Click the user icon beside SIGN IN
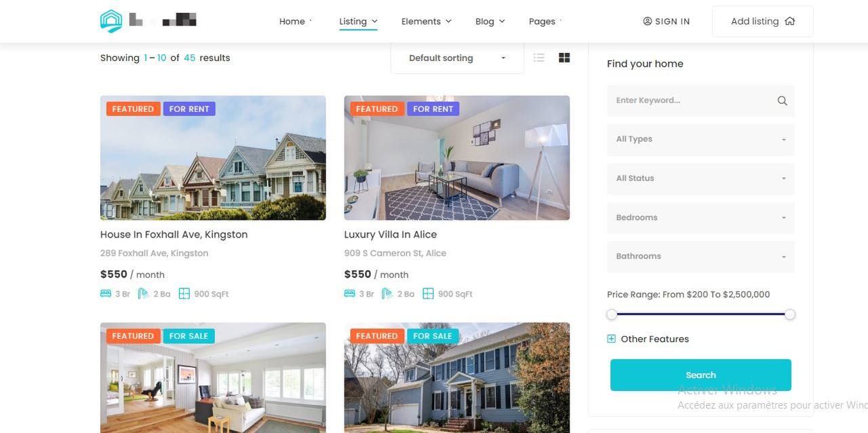 pyautogui.click(x=648, y=21)
